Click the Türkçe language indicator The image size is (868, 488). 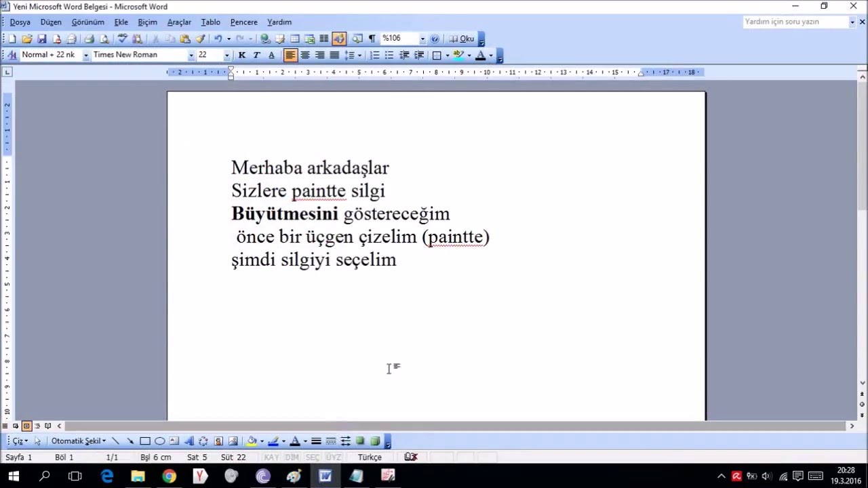[370, 457]
